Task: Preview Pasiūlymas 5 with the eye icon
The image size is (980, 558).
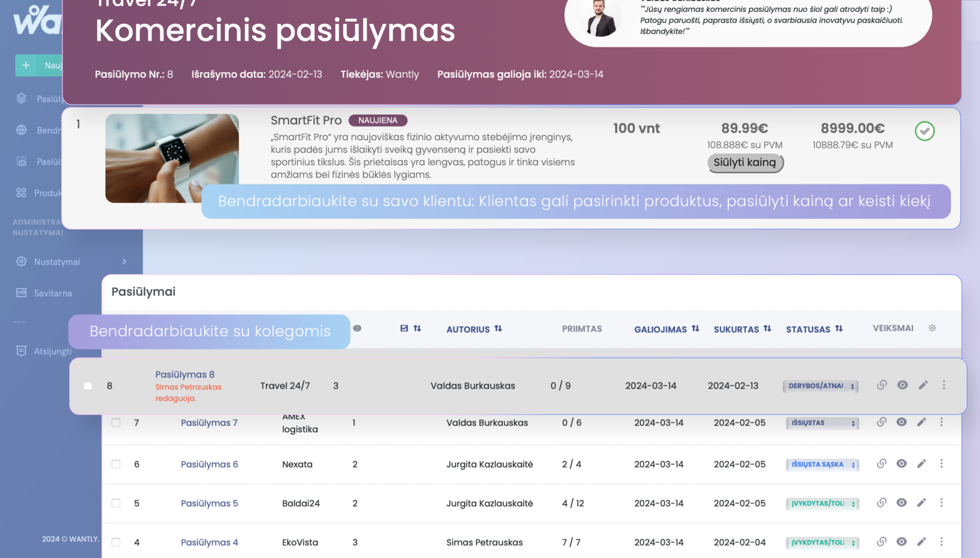Action: [x=902, y=503]
